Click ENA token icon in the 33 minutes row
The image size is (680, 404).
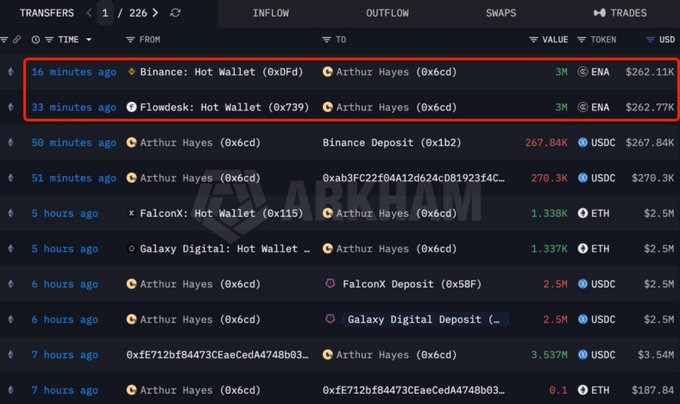pyautogui.click(x=583, y=107)
